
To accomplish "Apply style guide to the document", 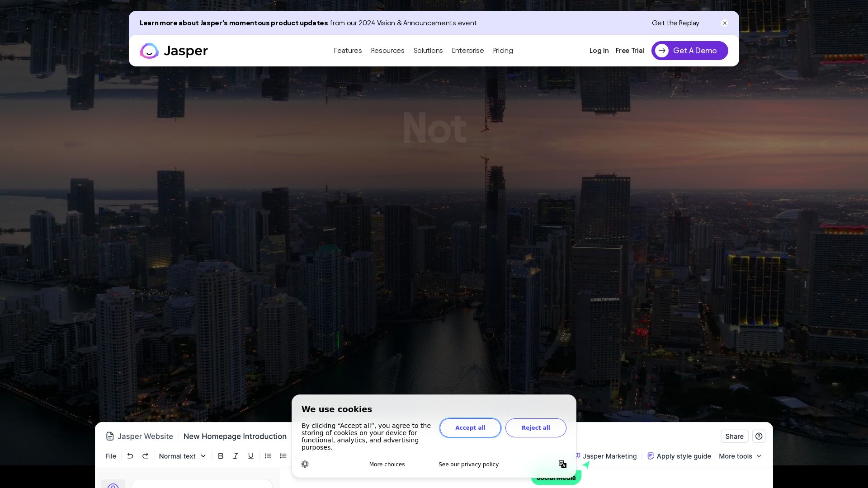I will click(679, 456).
